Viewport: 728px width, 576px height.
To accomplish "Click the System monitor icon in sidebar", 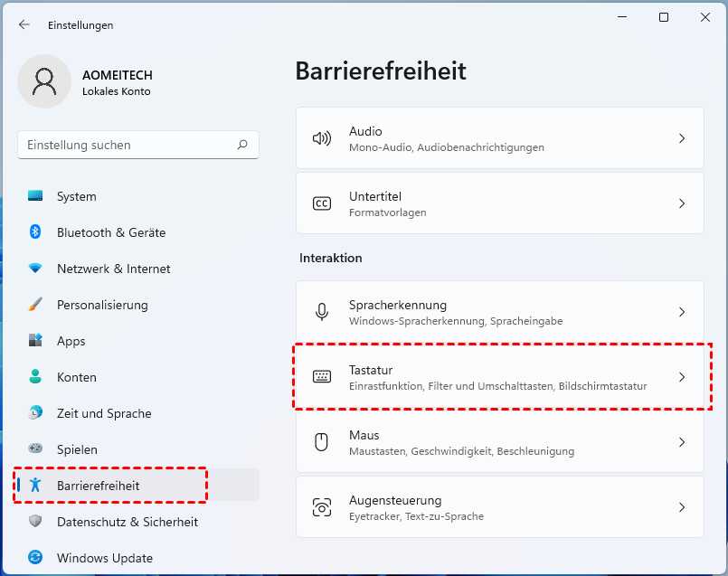I will (35, 196).
